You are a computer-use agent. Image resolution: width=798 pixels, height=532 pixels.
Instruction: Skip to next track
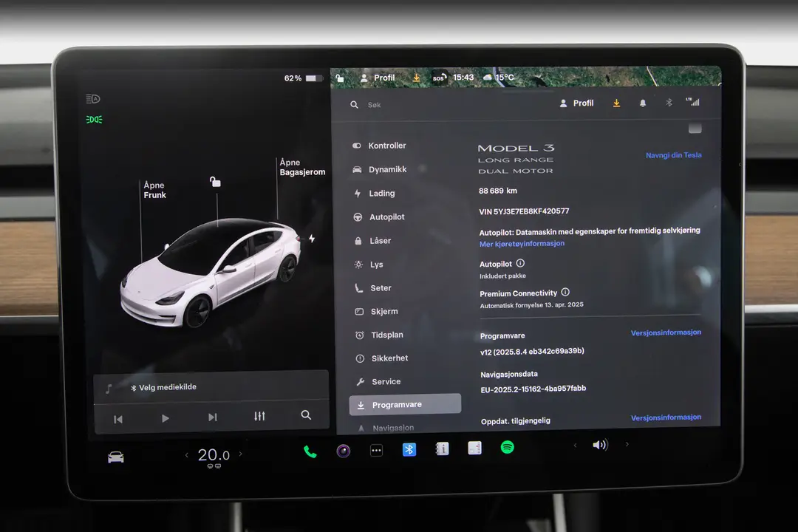(213, 417)
